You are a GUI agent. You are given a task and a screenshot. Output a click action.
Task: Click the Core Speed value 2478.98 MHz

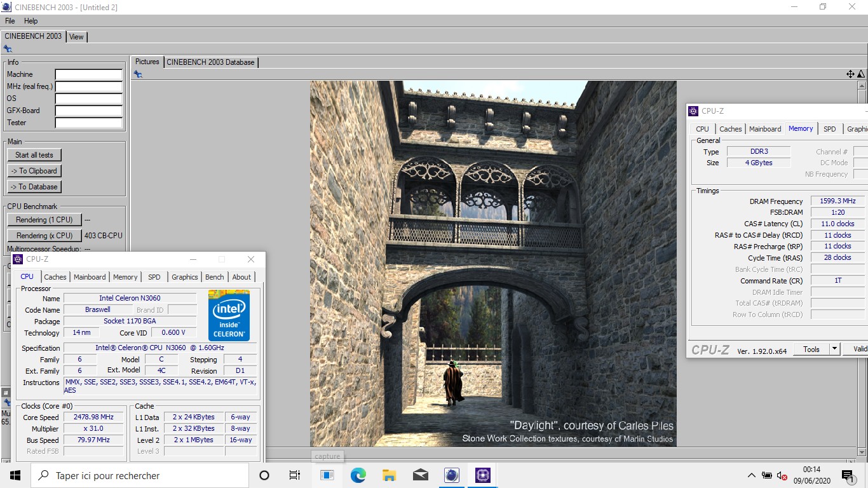point(94,417)
